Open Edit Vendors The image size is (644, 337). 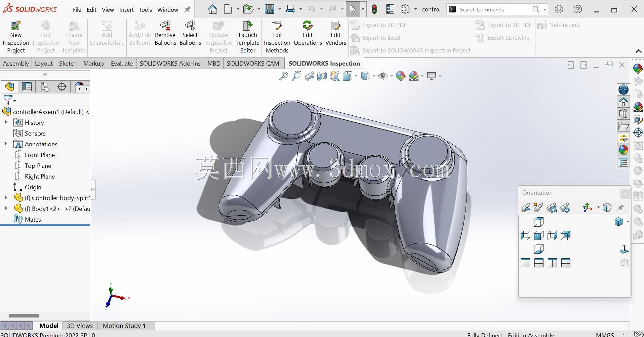335,33
